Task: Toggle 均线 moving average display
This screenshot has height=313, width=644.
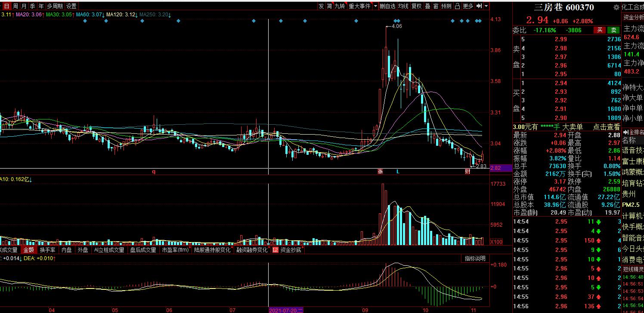Action: pyautogui.click(x=403, y=6)
